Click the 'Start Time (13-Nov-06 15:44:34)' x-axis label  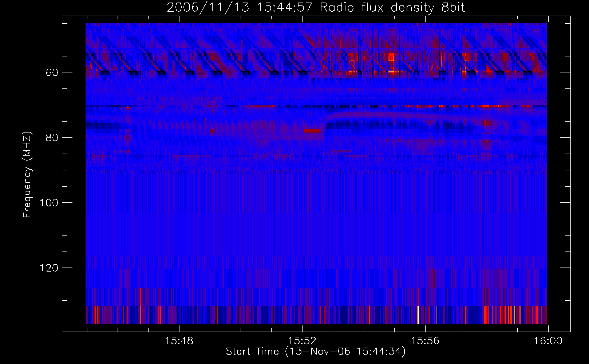[316, 352]
